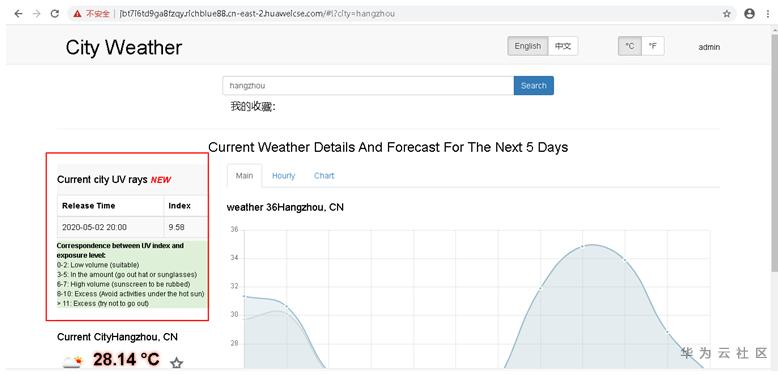Click the 8-10: Excess exposure level line
This screenshot has width=778, height=375.
(x=130, y=294)
